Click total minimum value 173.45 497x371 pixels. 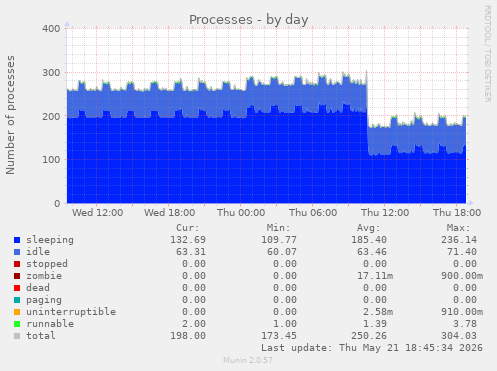279,336
